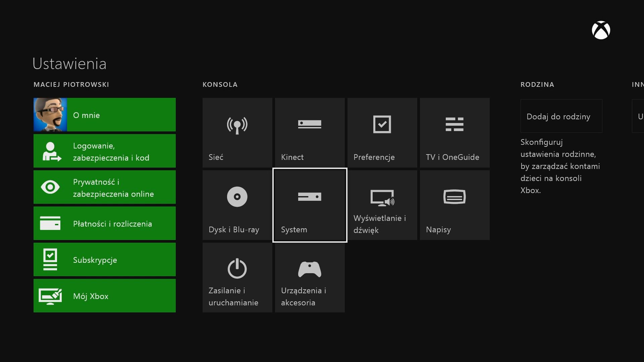
Task: Open the Kinect settings label
Action: click(292, 157)
